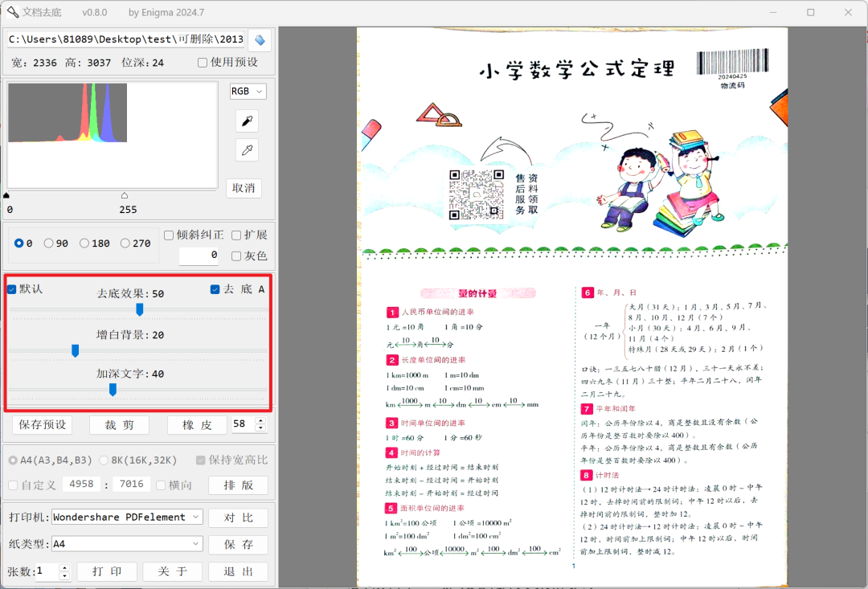Increase the 橡皮 eraser size stepper
This screenshot has width=868, height=589.
click(x=260, y=420)
